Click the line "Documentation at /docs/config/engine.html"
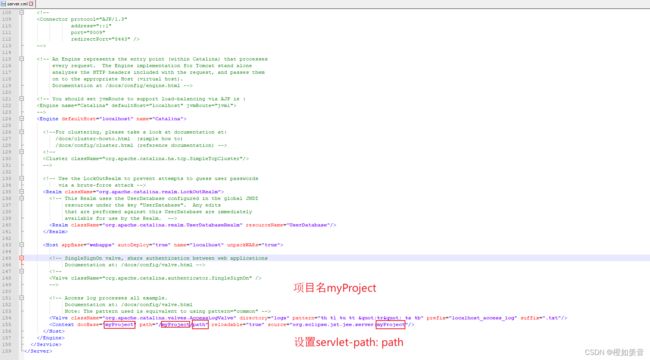The image size is (650, 360). point(122,85)
